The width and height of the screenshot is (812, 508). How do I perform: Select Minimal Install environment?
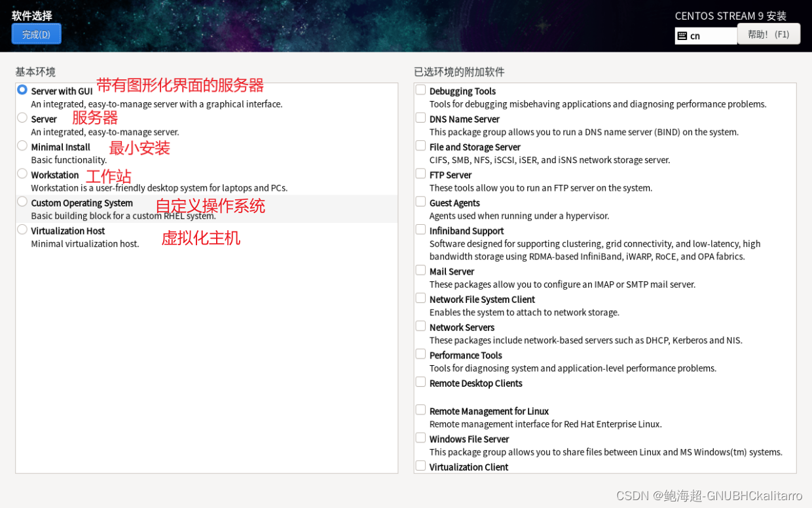[x=22, y=146]
